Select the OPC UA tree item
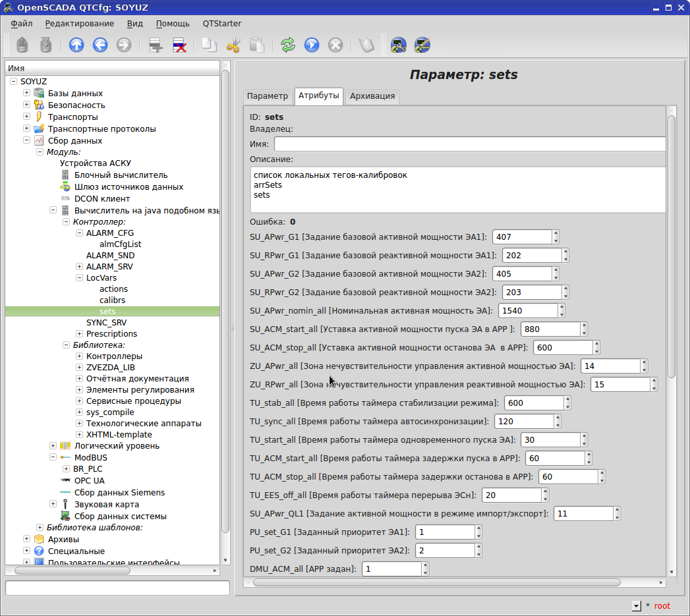The width and height of the screenshot is (690, 616). pyautogui.click(x=90, y=481)
